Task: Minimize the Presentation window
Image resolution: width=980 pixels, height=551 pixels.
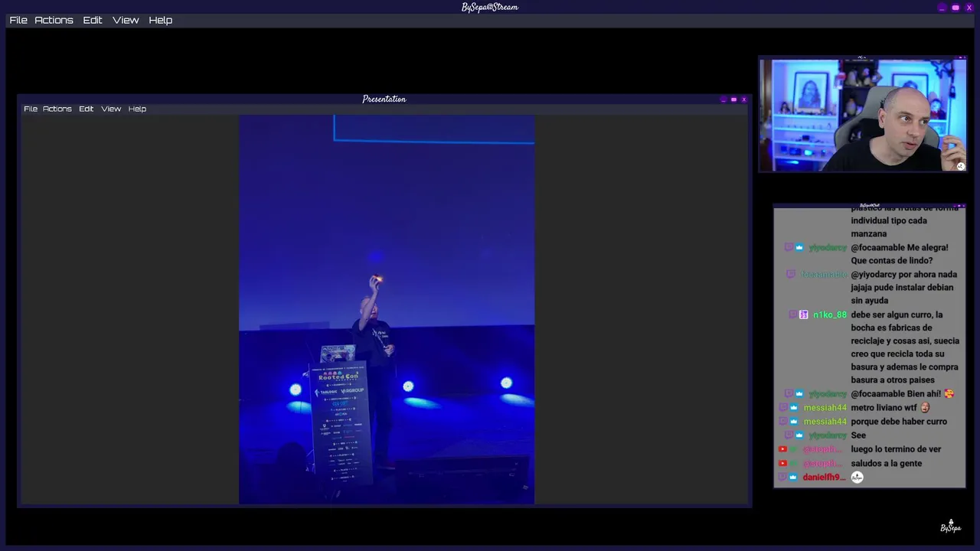Action: point(724,99)
